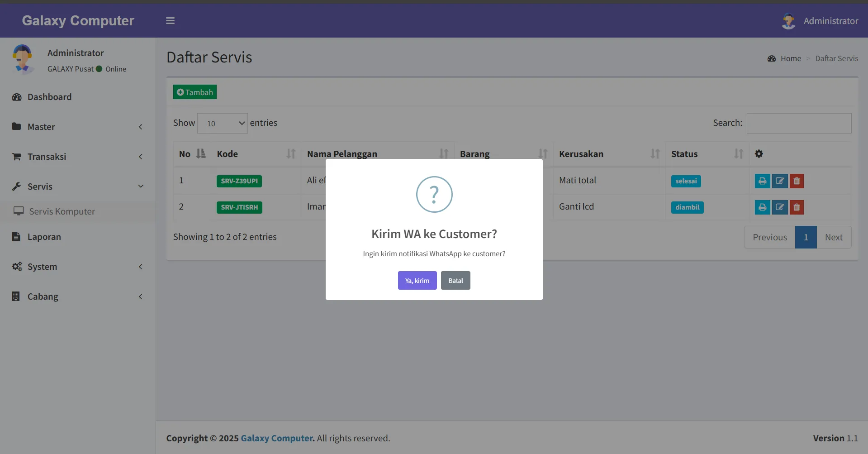Click the gear icon column header
Viewport: 868px width, 454px height.
coord(759,154)
